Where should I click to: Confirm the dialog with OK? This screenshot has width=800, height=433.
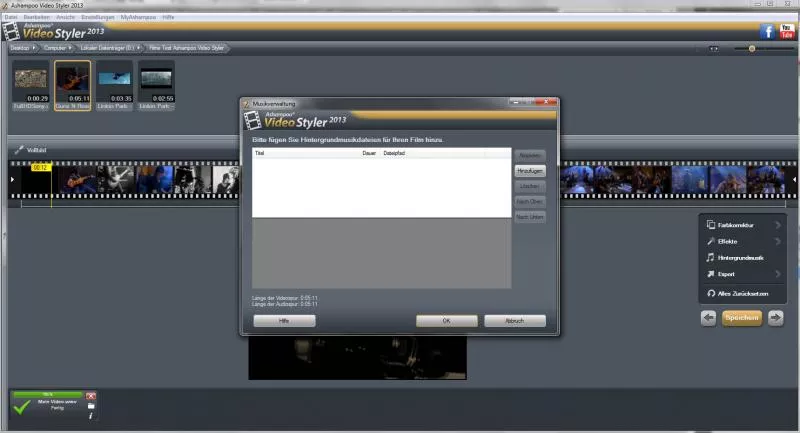point(446,321)
